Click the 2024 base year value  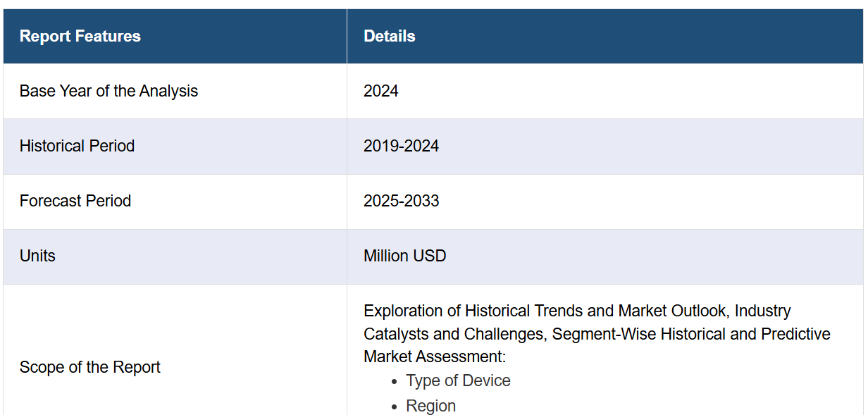381,91
